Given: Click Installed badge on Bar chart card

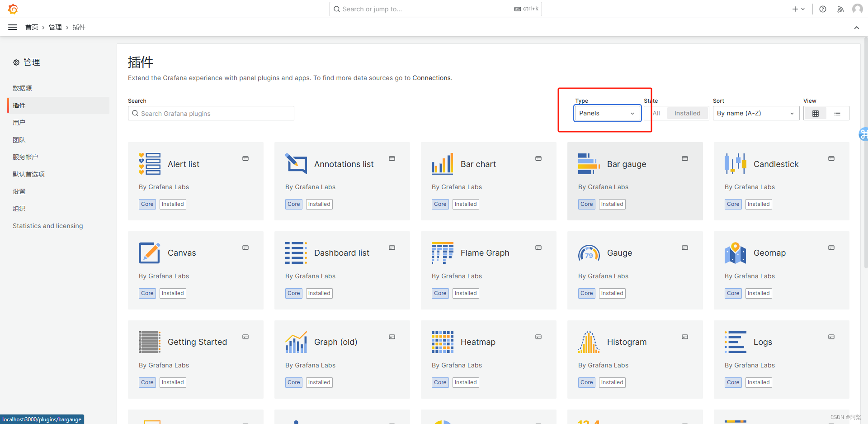Looking at the screenshot, I should (x=466, y=204).
